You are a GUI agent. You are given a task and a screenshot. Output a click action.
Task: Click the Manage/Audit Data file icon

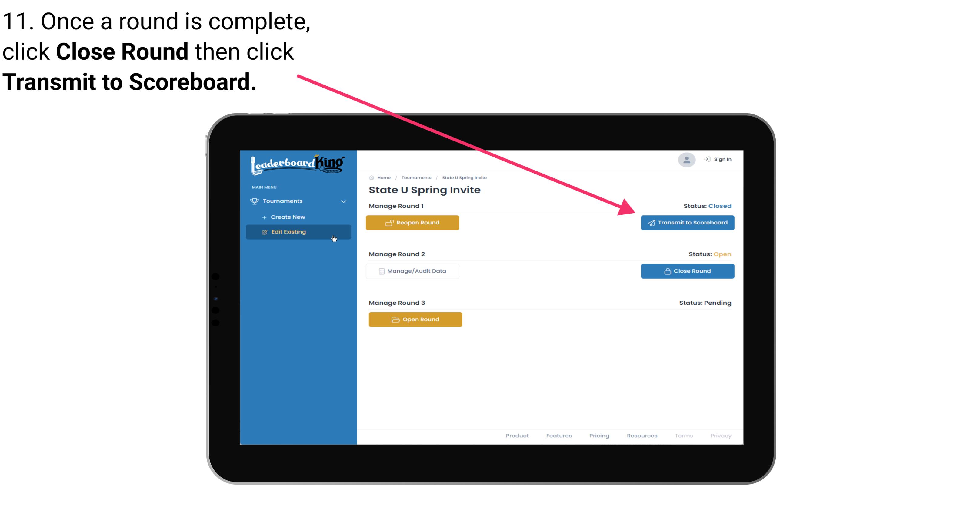[x=380, y=271]
